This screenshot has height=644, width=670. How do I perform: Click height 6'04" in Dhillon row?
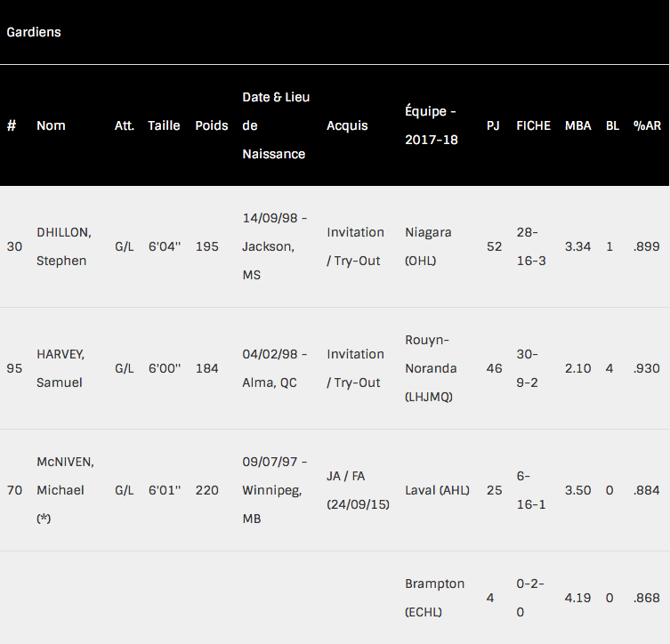[x=165, y=246]
